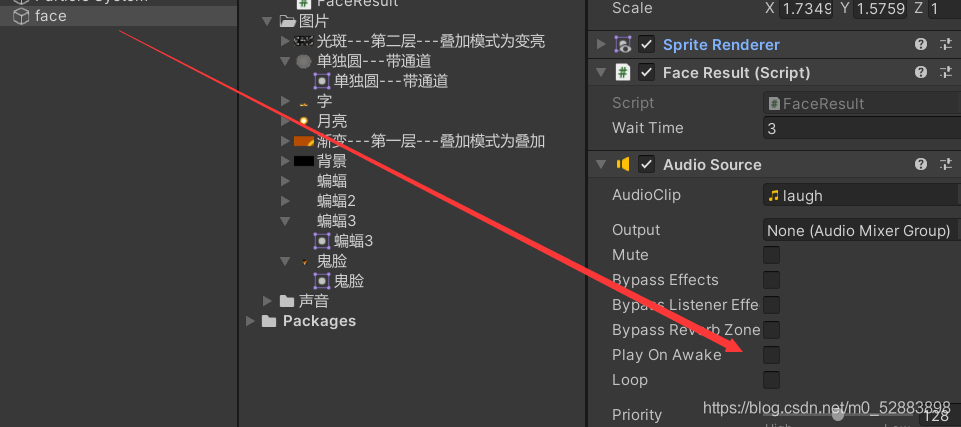Click the Wait Time value field
The image size is (961, 427).
[x=862, y=129]
